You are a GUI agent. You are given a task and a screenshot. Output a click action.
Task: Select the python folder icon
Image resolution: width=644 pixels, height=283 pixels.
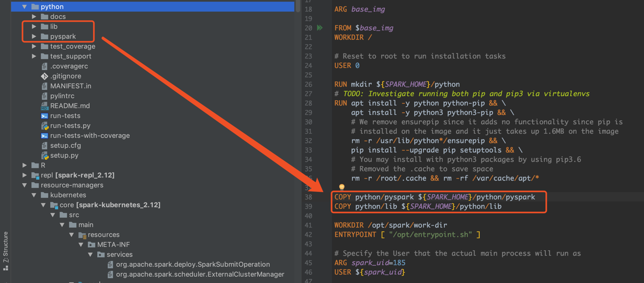(35, 7)
